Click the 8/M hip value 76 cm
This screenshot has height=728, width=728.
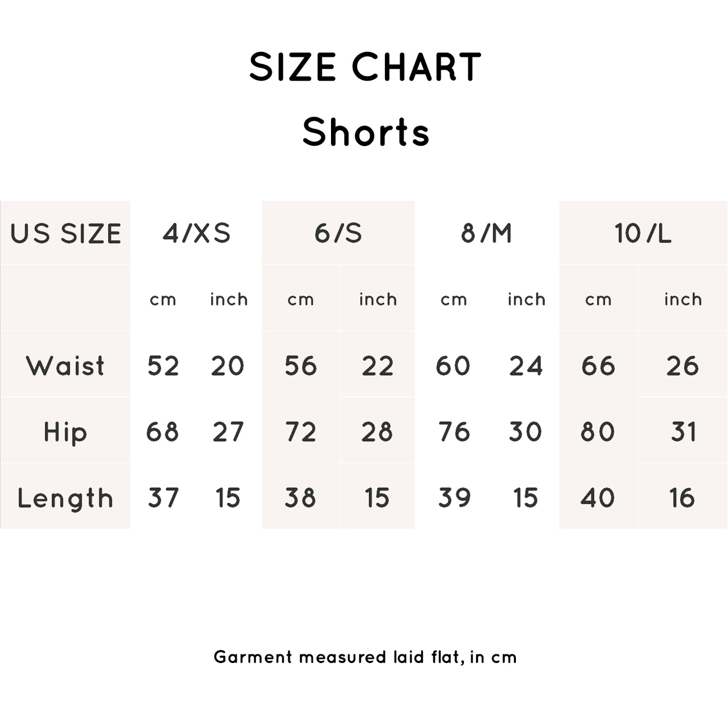point(453,432)
